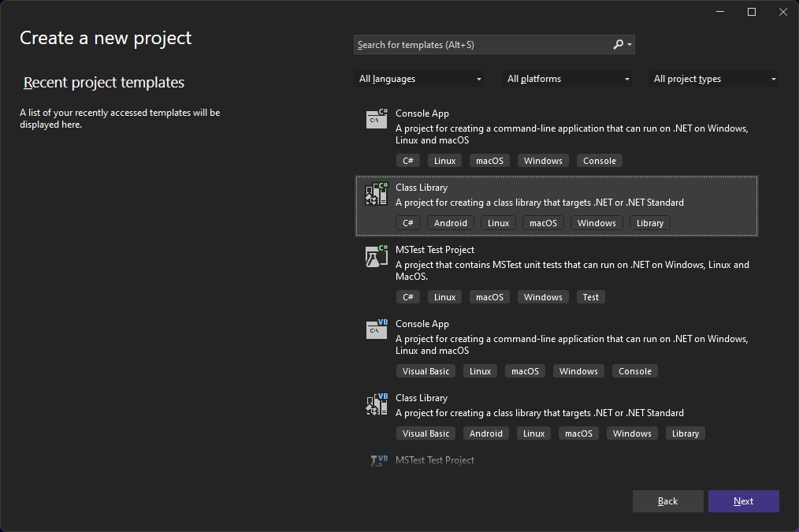Screen dimensions: 799x532
Task: Click the Library tag on C# Class Library
Action: coord(649,223)
